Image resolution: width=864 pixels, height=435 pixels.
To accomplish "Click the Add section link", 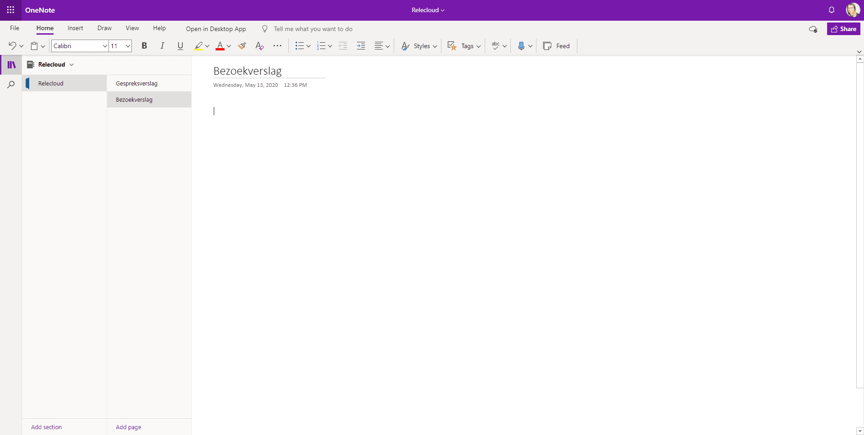I will click(46, 427).
